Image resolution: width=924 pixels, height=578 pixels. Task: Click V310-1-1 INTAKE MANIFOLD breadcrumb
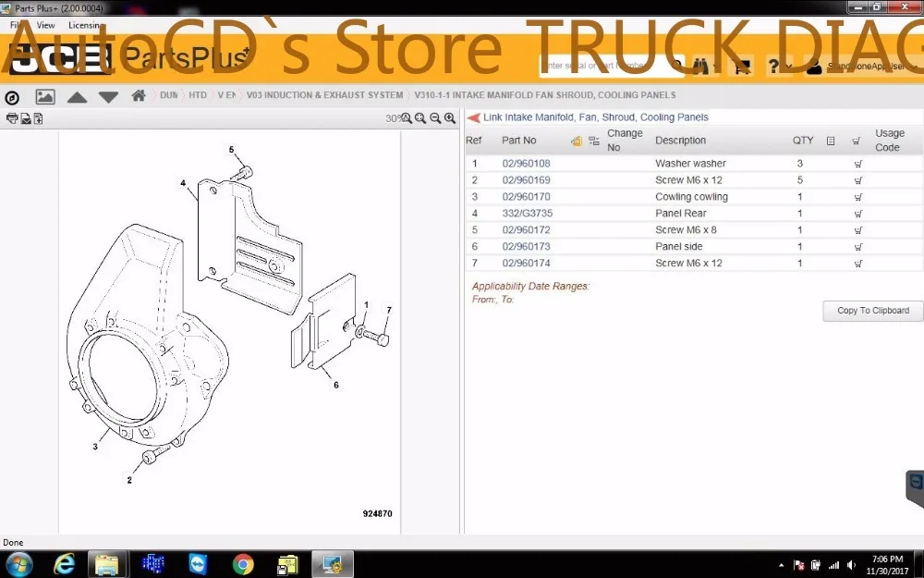click(x=545, y=95)
